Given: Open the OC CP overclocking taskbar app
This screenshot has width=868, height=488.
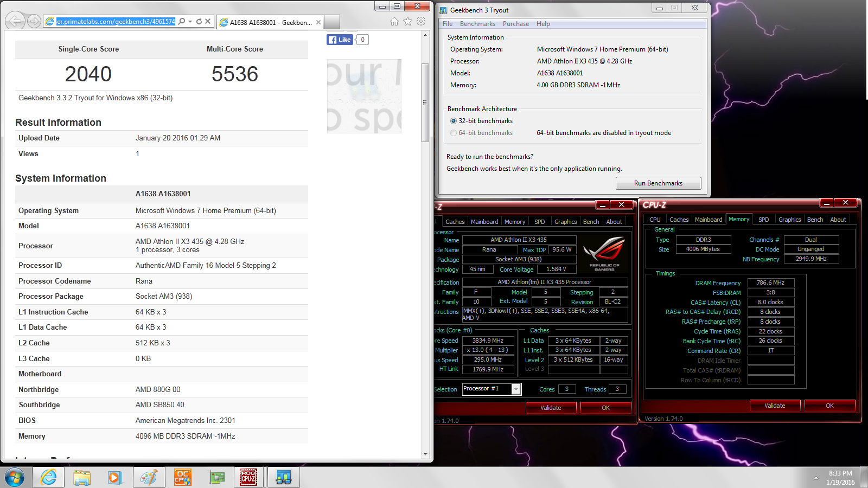Looking at the screenshot, I should point(182,477).
